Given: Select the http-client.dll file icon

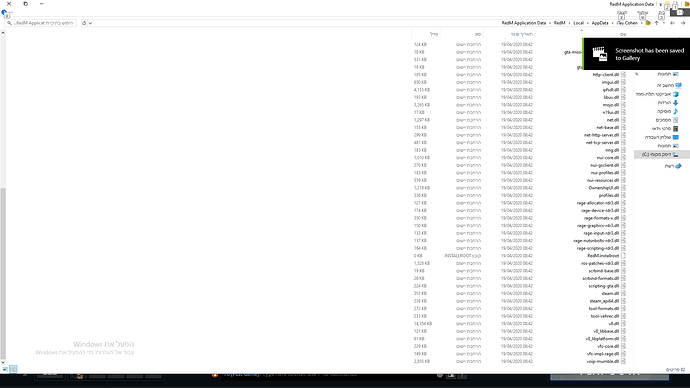Looking at the screenshot, I should (623, 75).
